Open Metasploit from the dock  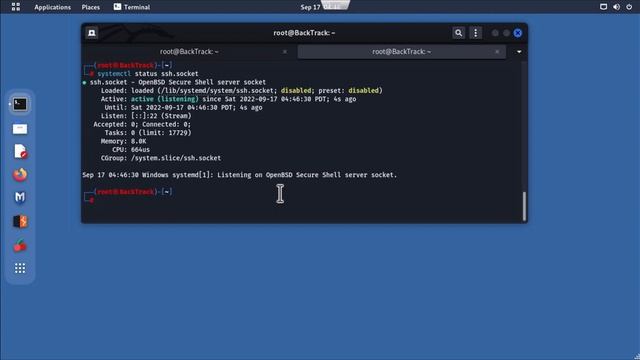coord(20,198)
